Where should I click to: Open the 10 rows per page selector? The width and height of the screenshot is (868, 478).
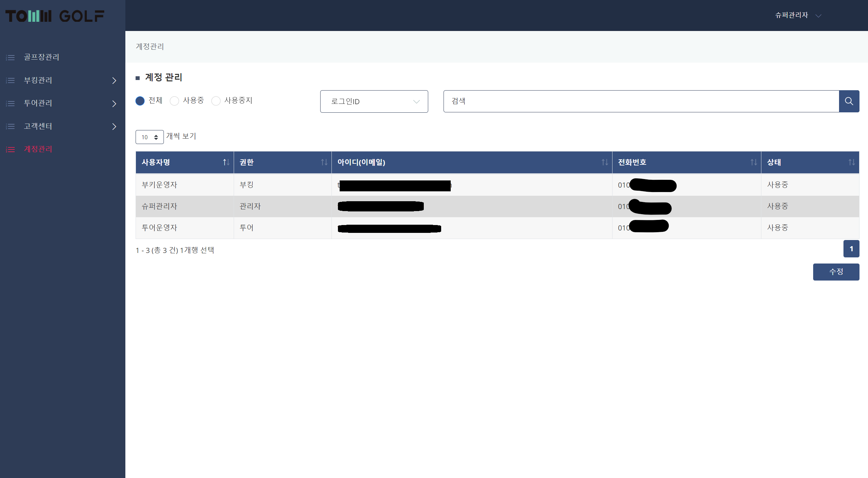(x=150, y=137)
